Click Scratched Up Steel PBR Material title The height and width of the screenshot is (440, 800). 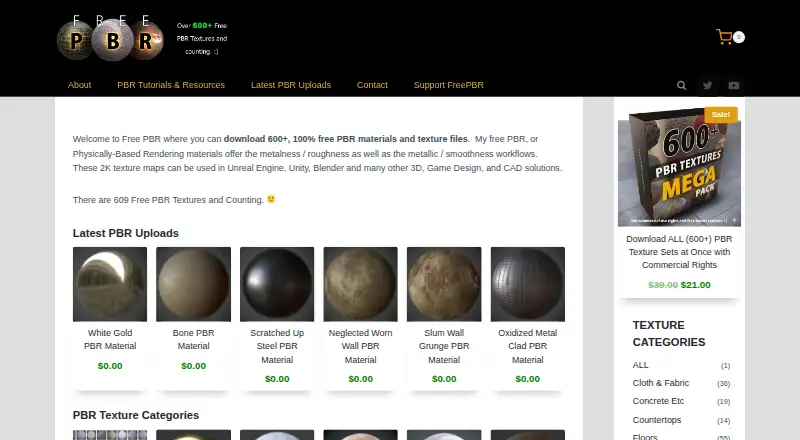coord(277,346)
